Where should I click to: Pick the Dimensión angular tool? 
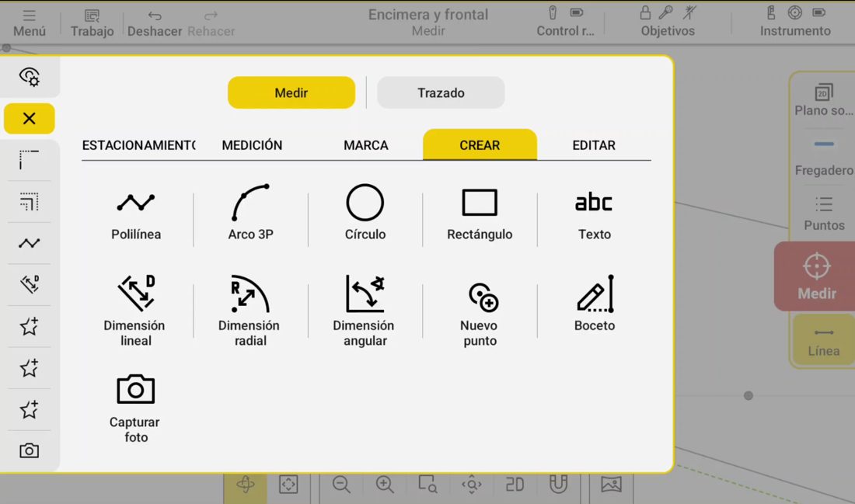coord(365,311)
